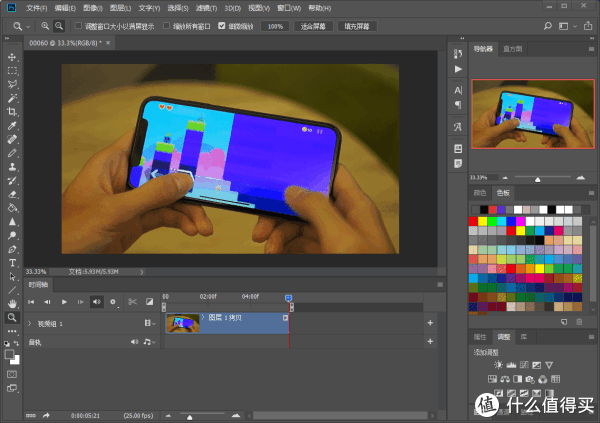Play the timeline video
The height and width of the screenshot is (423, 600).
[64, 301]
